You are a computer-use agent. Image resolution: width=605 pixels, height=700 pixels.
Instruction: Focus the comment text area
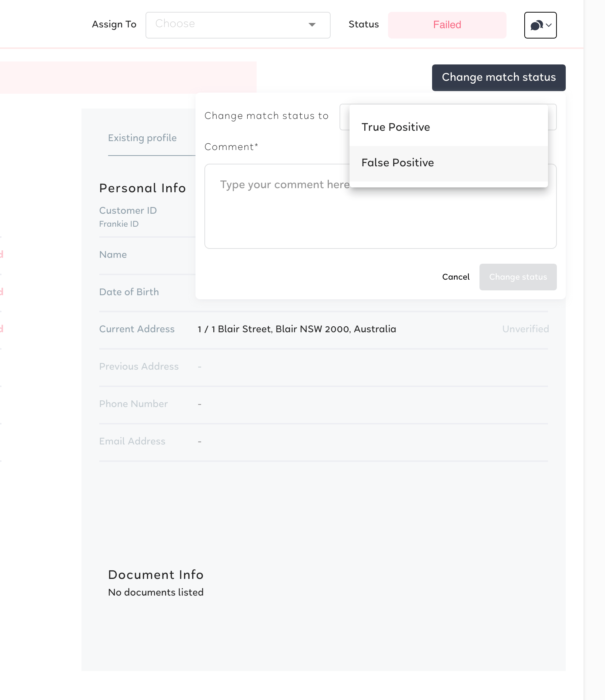tap(380, 206)
